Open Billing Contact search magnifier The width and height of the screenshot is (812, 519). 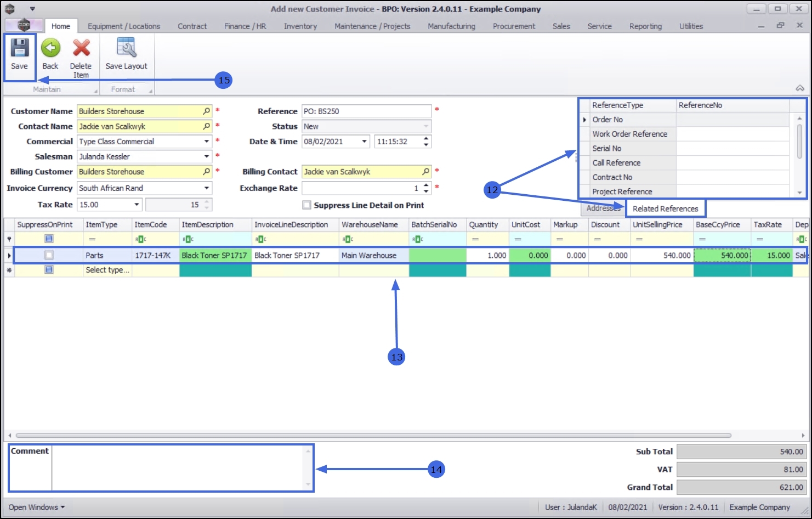pyautogui.click(x=426, y=172)
